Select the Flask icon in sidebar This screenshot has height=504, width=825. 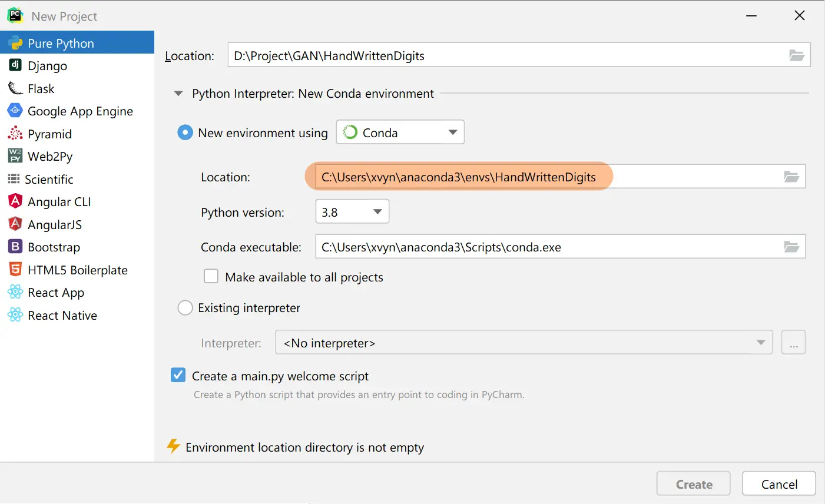point(15,88)
